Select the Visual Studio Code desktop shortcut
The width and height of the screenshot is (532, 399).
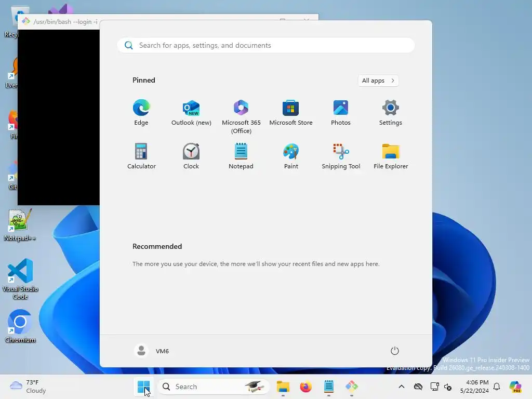click(x=20, y=279)
